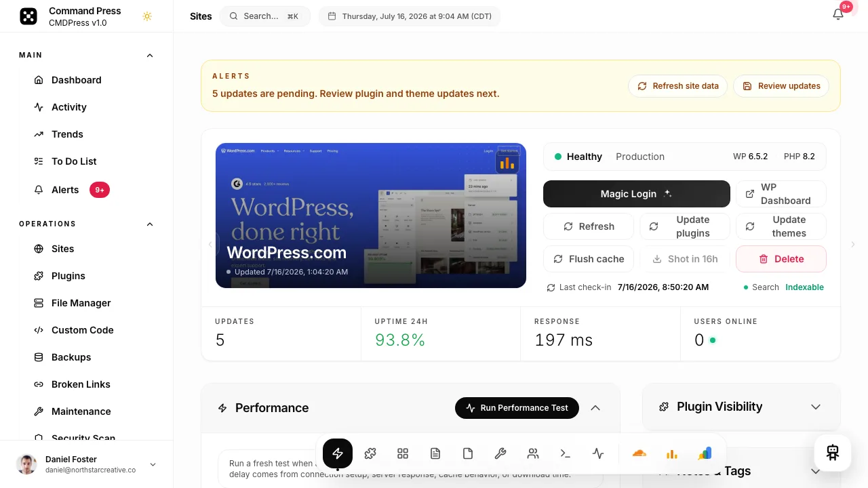
Task: Collapse the Performance panel chevron
Action: click(595, 408)
